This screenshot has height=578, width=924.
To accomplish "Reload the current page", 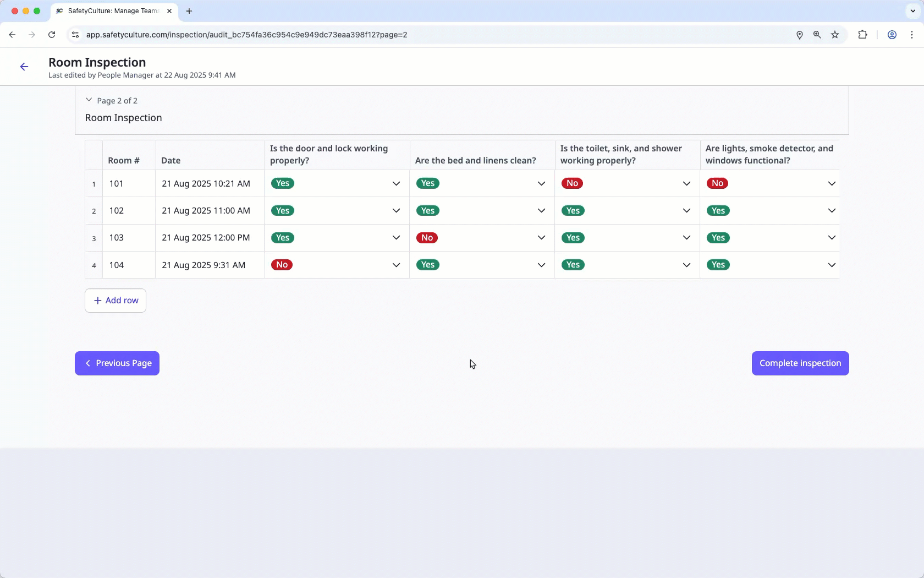I will coord(52,35).
